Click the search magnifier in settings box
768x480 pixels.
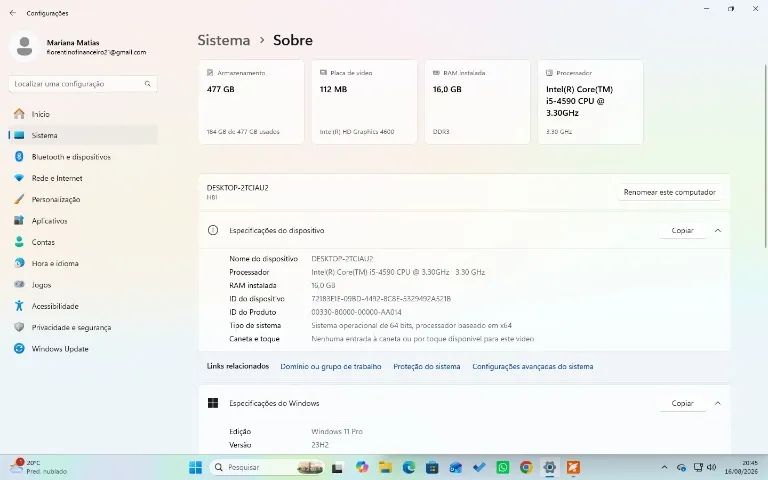click(x=147, y=84)
